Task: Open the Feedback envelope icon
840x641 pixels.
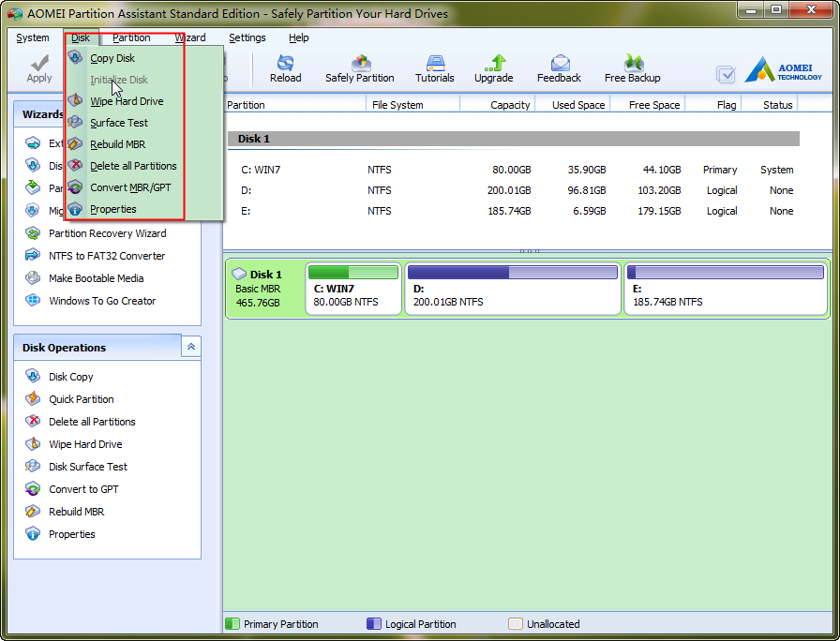Action: 561,62
